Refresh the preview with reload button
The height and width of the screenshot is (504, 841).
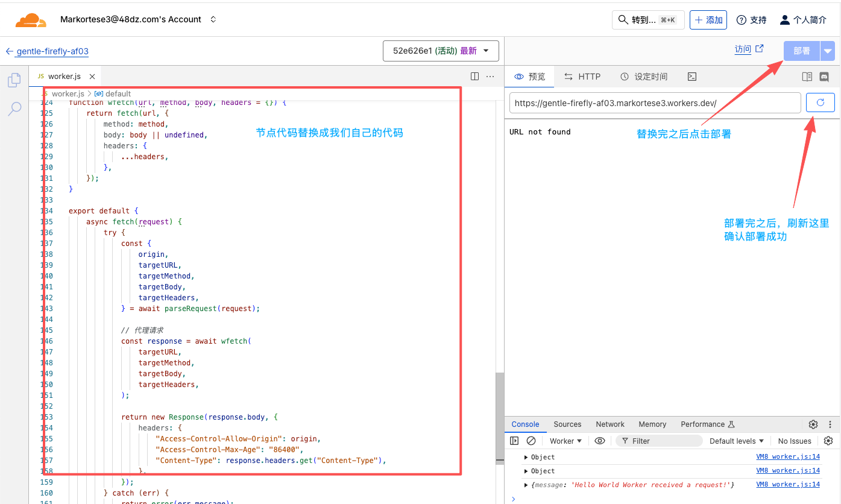pos(820,102)
